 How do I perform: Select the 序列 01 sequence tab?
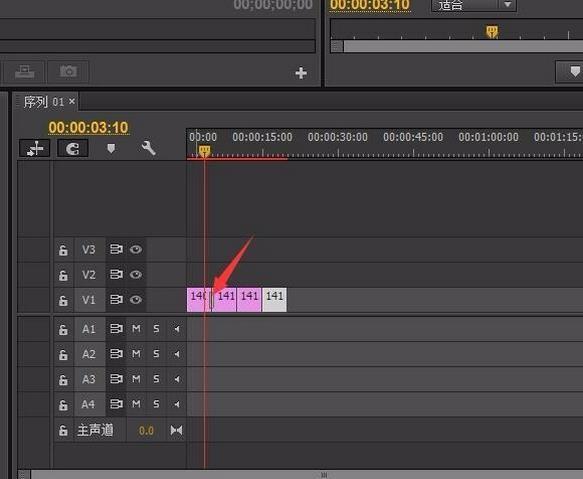pos(45,102)
